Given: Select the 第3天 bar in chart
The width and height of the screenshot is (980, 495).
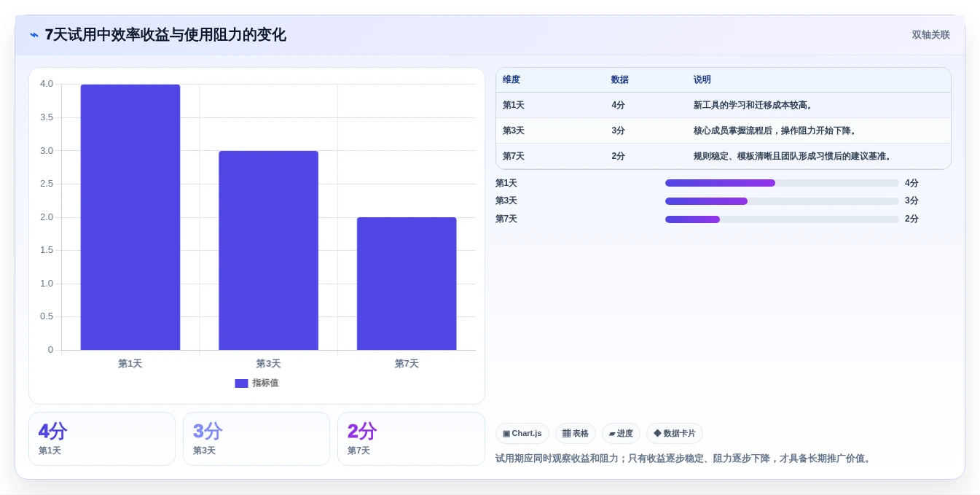Looking at the screenshot, I should coord(268,250).
